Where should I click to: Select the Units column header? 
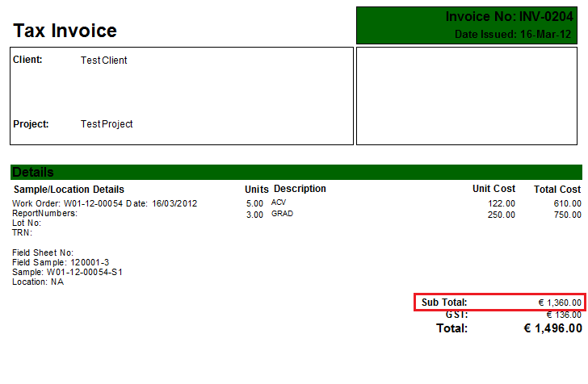coord(257,190)
